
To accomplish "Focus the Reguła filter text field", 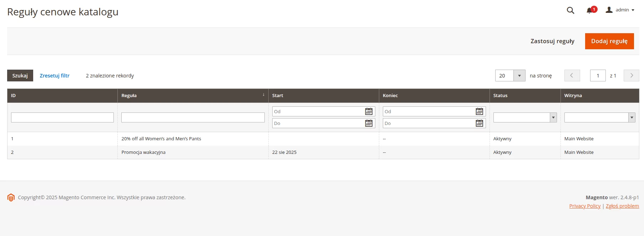I will [193, 117].
